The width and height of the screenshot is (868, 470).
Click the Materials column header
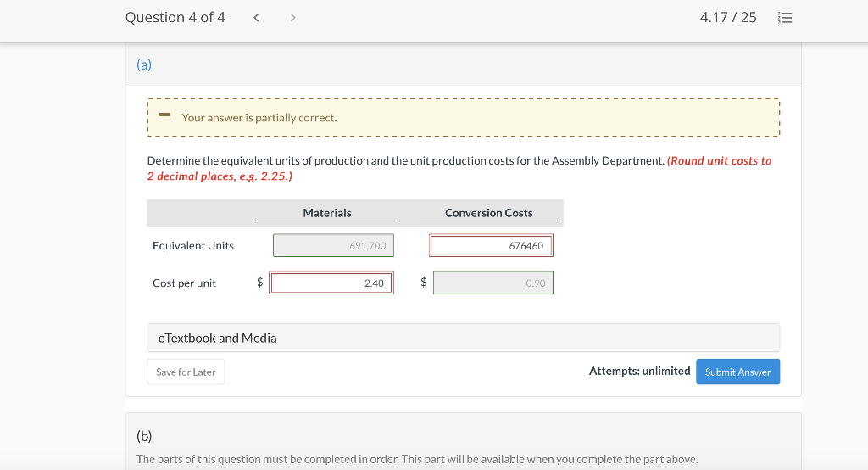coord(327,213)
